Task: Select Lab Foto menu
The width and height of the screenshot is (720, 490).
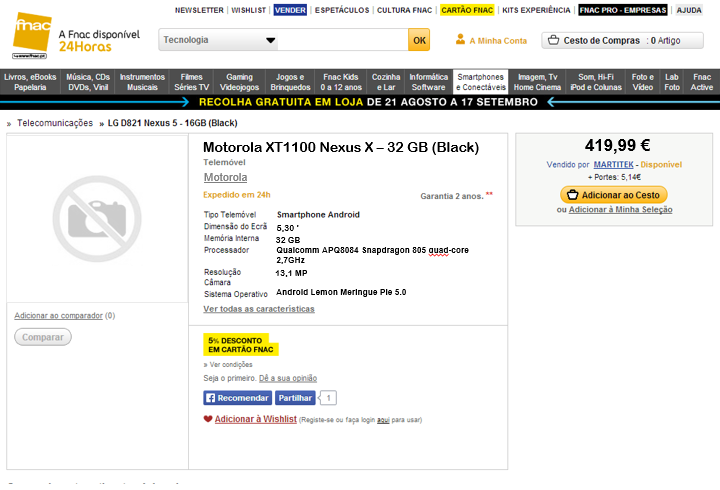Action: point(672,82)
